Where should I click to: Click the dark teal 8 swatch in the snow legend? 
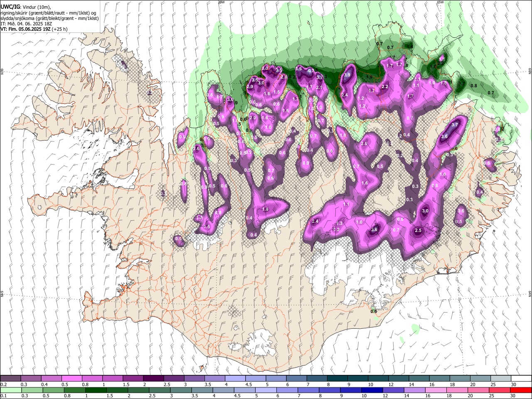click(x=337, y=378)
